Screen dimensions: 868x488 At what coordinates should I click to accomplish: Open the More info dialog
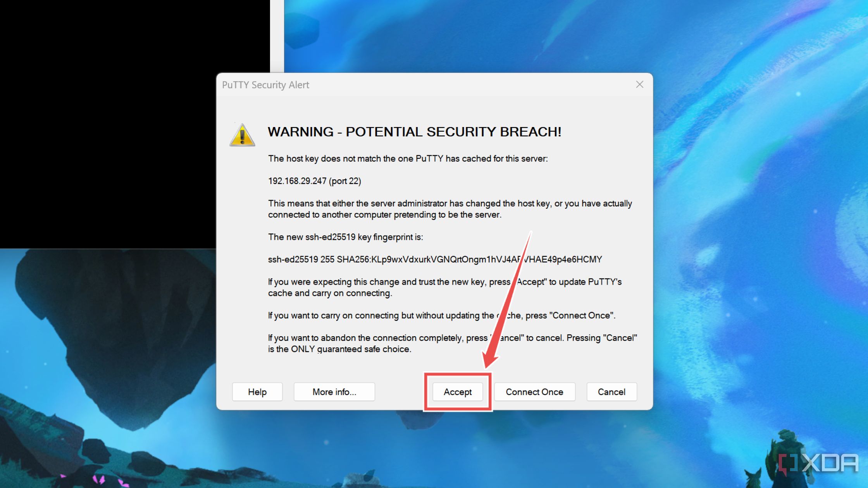tap(334, 392)
